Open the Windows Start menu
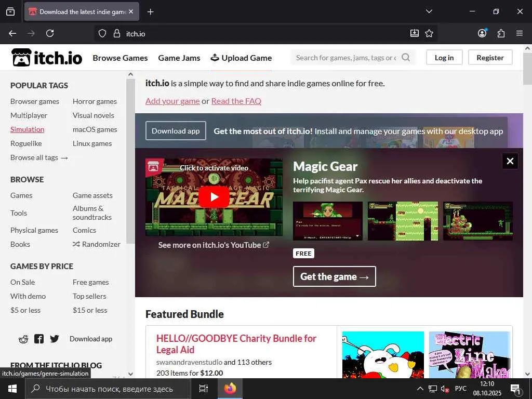The image size is (532, 399). (x=12, y=389)
